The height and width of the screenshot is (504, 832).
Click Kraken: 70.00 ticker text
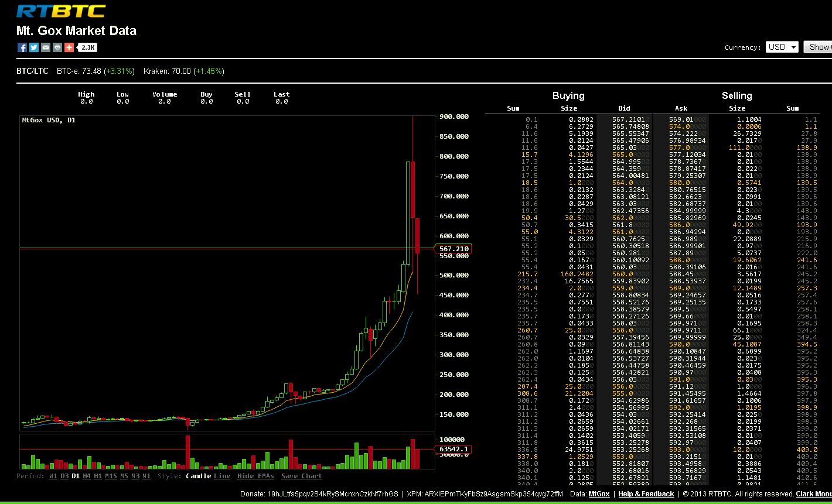tap(167, 71)
